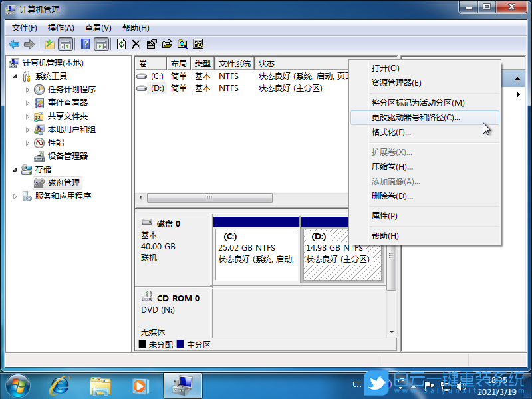Expand the 服务和应用程序 tree node
This screenshot has height=399, width=532.
click(x=15, y=196)
